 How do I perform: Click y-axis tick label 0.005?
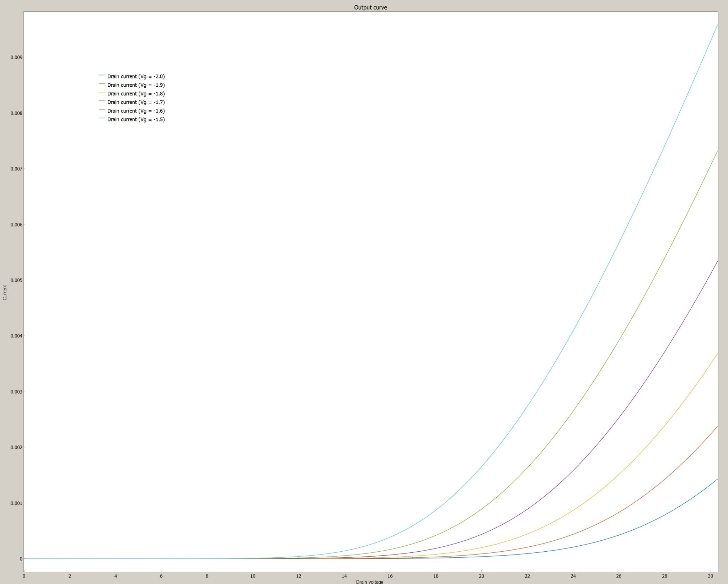16,280
